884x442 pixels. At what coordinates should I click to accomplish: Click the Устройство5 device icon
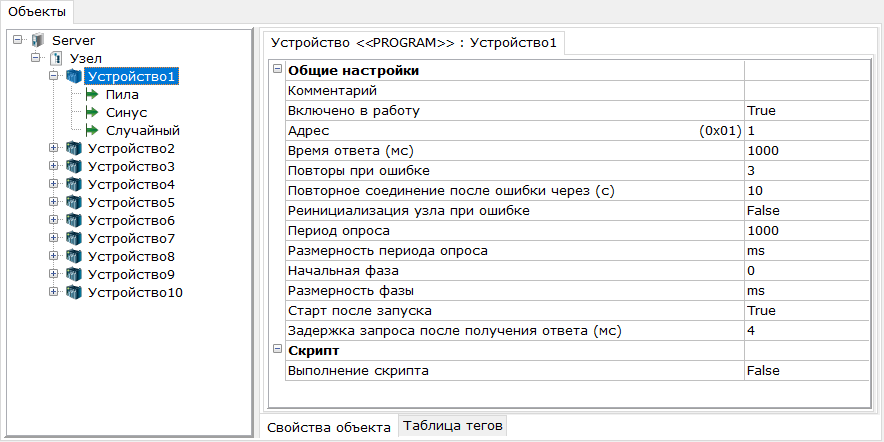pos(74,202)
